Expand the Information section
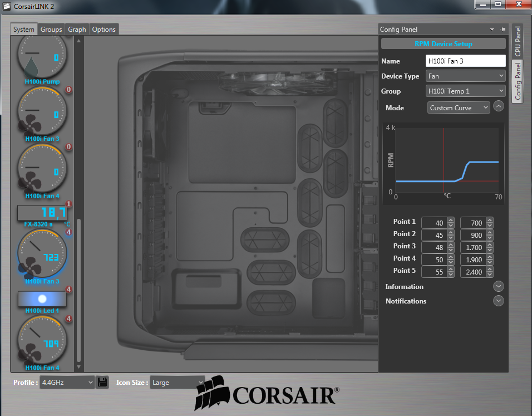This screenshot has height=416, width=532. pos(499,286)
